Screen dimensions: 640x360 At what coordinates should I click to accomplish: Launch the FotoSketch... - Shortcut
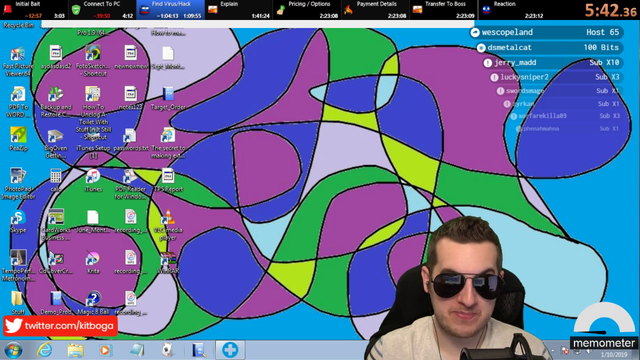(x=93, y=61)
